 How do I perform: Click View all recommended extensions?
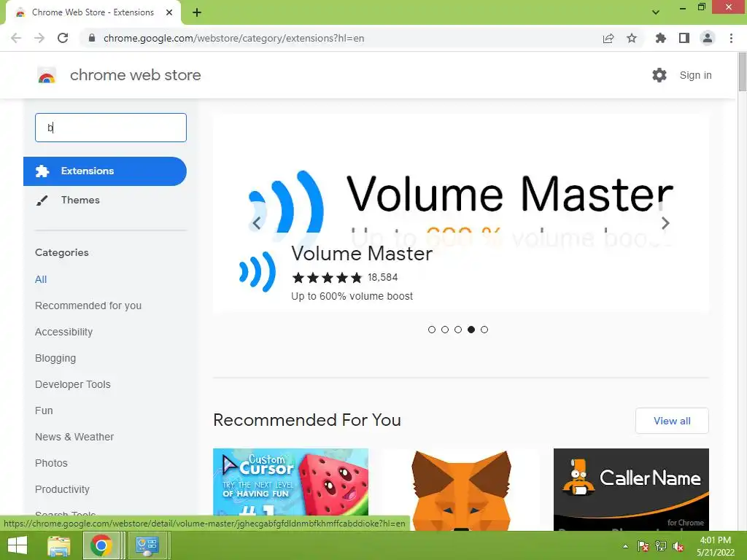point(672,421)
